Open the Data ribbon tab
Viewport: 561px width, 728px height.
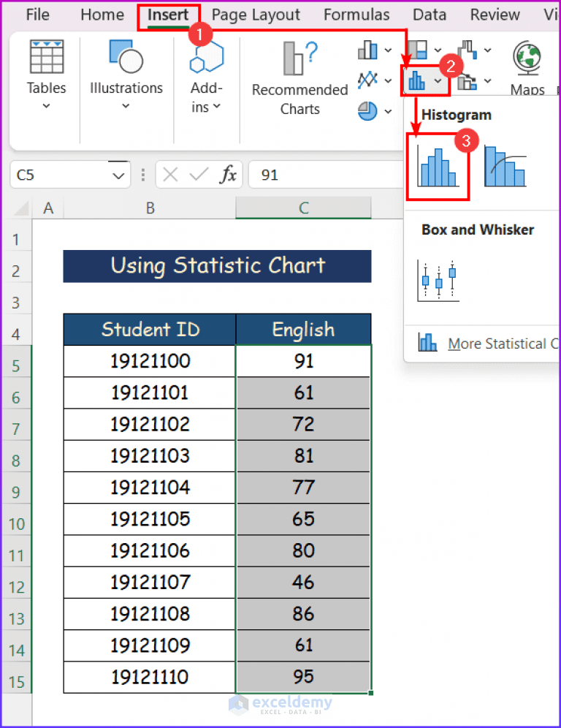430,15
